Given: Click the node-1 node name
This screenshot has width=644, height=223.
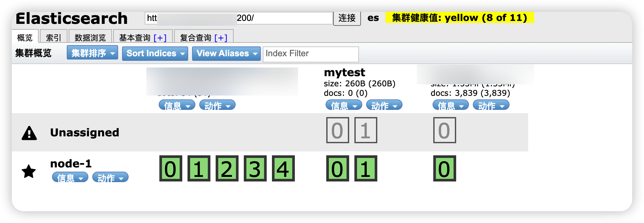Looking at the screenshot, I should click(x=71, y=163).
